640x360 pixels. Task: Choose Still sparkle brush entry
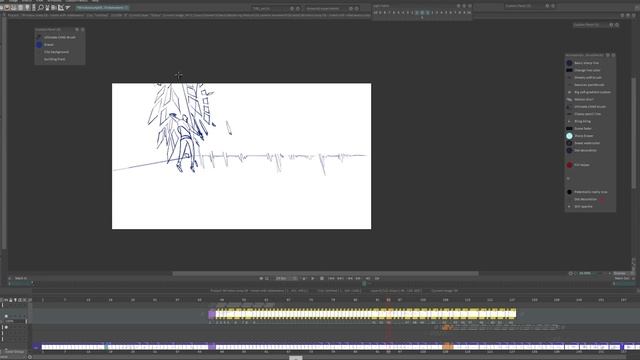click(583, 207)
